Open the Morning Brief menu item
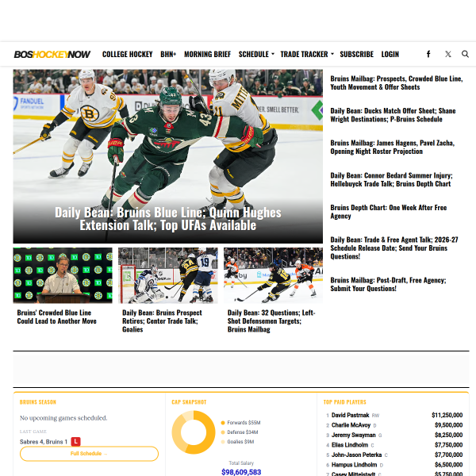 [x=207, y=54]
